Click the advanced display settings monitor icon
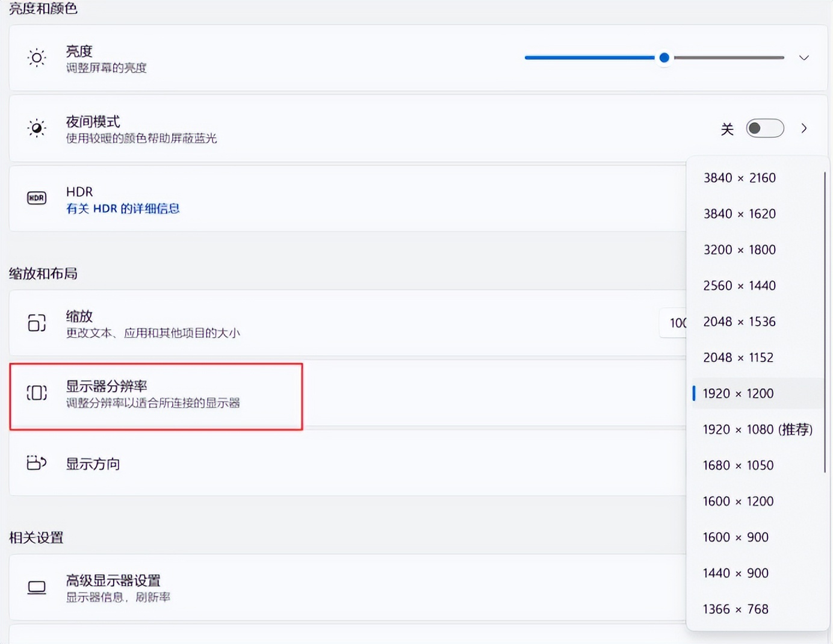This screenshot has height=644, width=833. 37,587
